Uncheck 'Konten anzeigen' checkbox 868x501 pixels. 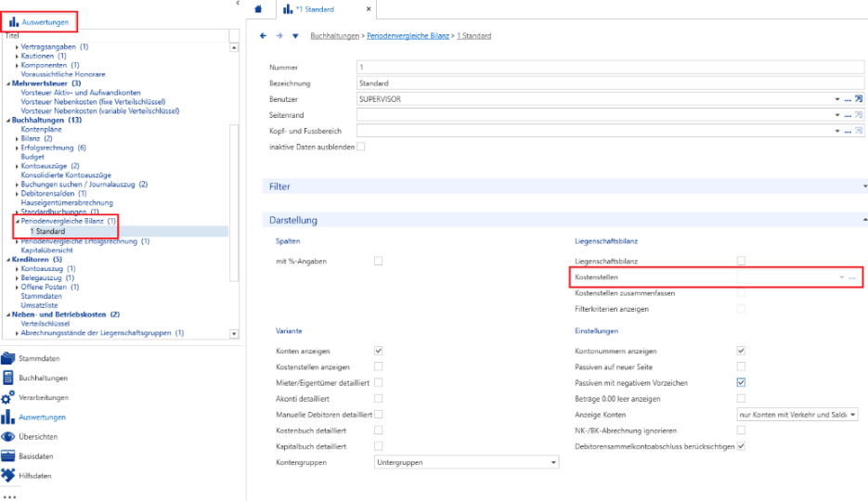[378, 351]
